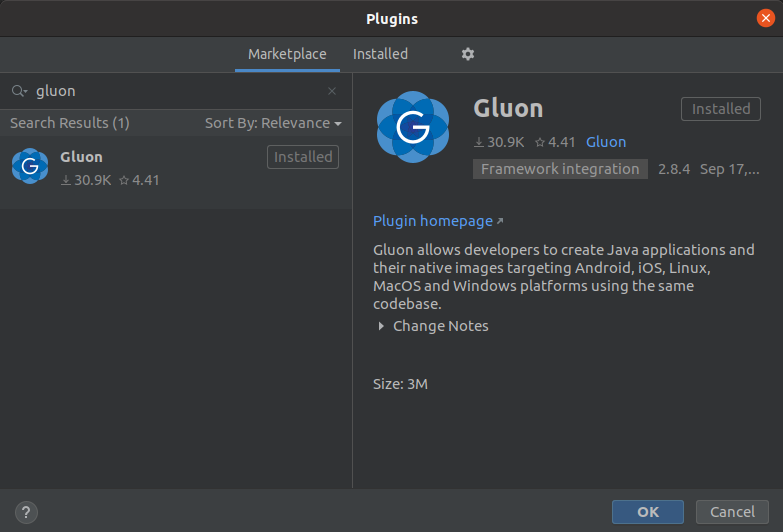Click Installed button in plugin details header
783x532 pixels.
pos(721,109)
